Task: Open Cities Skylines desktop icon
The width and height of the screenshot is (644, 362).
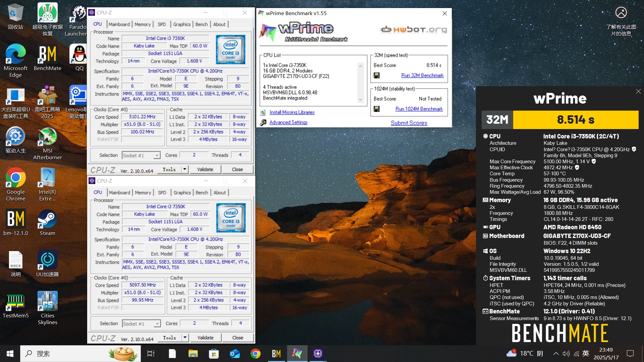Action: coord(48,308)
